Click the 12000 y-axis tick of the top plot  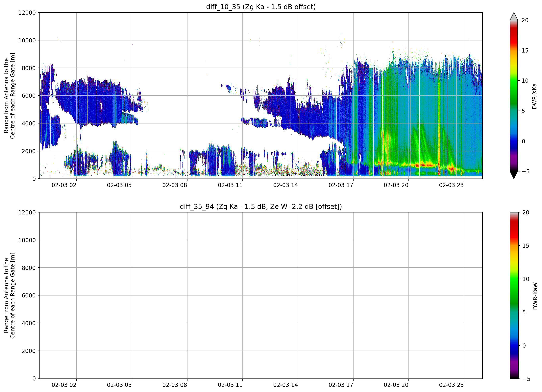(27, 13)
